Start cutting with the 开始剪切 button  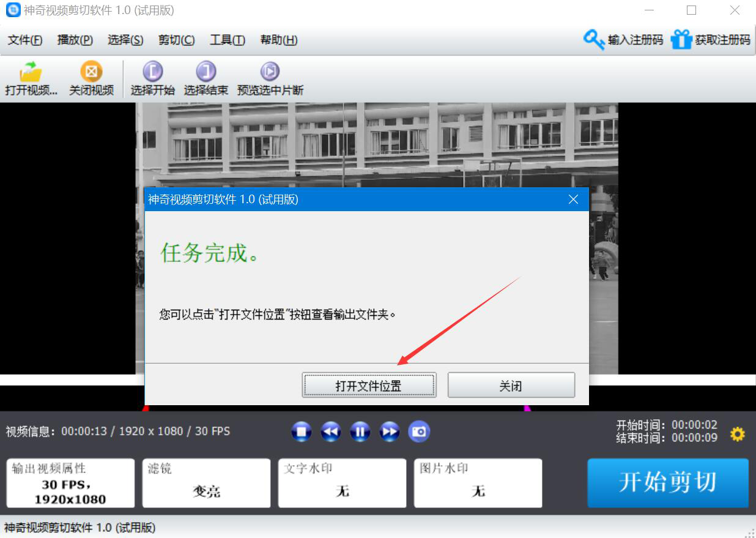668,483
